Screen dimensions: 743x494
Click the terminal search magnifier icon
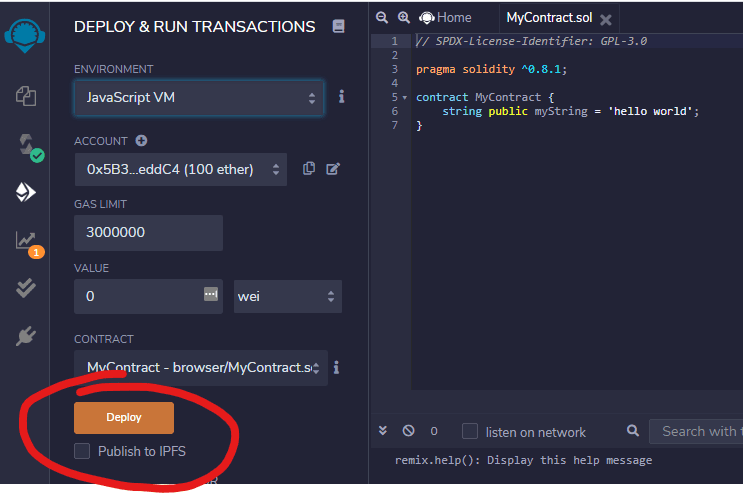point(633,431)
